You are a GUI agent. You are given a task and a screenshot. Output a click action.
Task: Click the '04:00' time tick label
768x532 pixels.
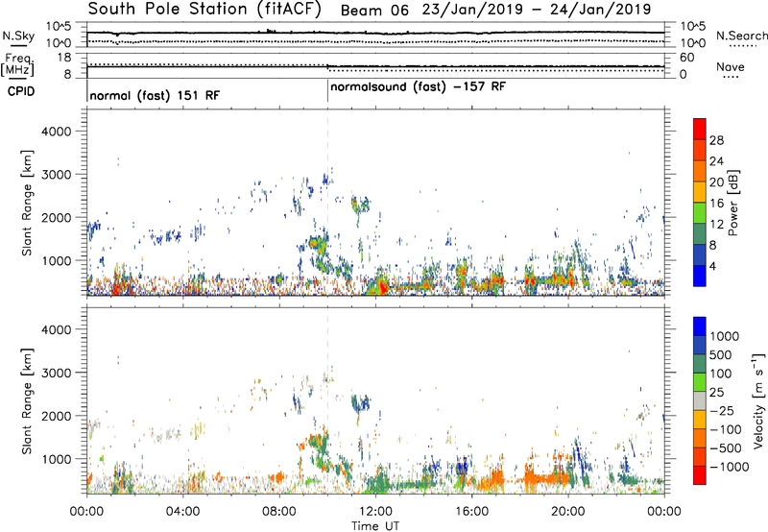(x=182, y=512)
